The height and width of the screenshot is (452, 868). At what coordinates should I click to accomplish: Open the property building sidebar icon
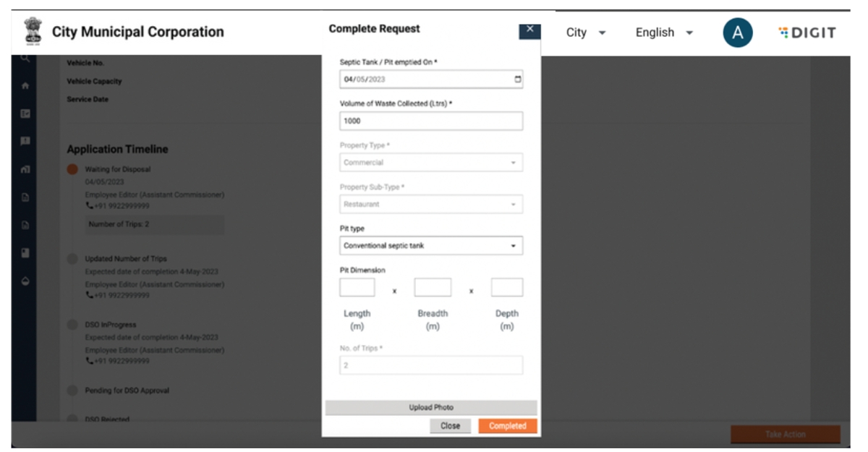pyautogui.click(x=25, y=169)
